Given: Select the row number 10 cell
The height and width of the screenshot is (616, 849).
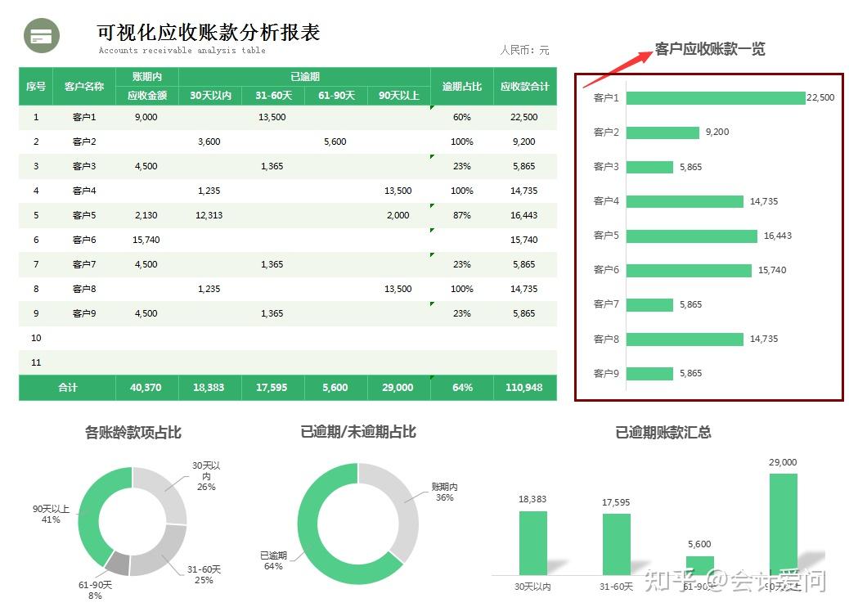Looking at the screenshot, I should (36, 338).
